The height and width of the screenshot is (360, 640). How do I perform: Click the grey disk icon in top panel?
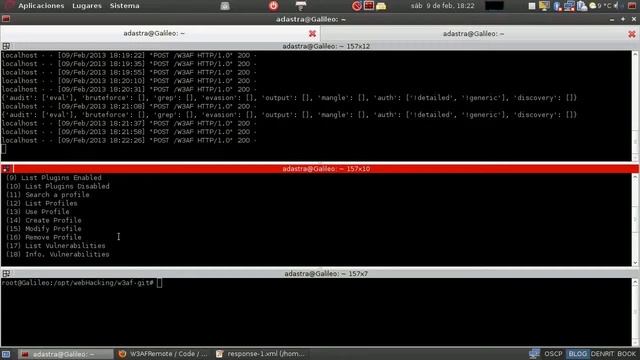coord(225,6)
